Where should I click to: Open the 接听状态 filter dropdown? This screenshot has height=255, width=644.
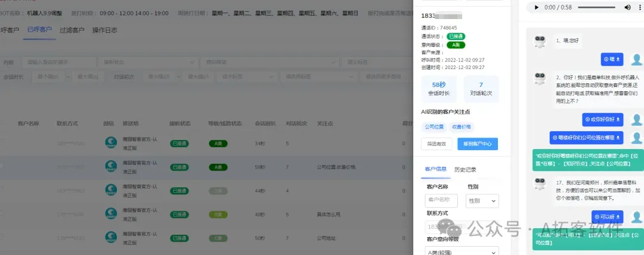tap(148, 62)
